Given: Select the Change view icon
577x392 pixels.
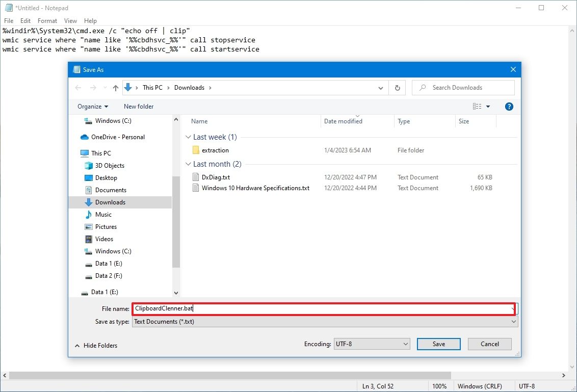Looking at the screenshot, I should (x=478, y=106).
